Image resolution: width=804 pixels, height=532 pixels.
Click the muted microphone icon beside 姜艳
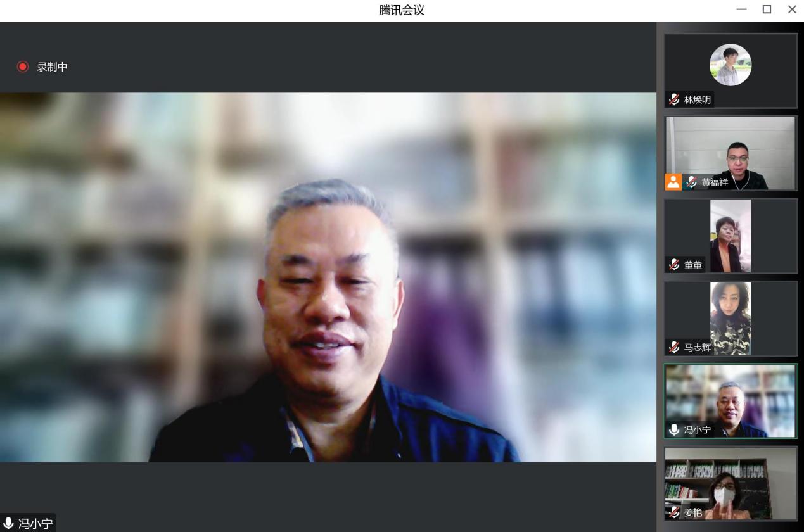tap(674, 512)
